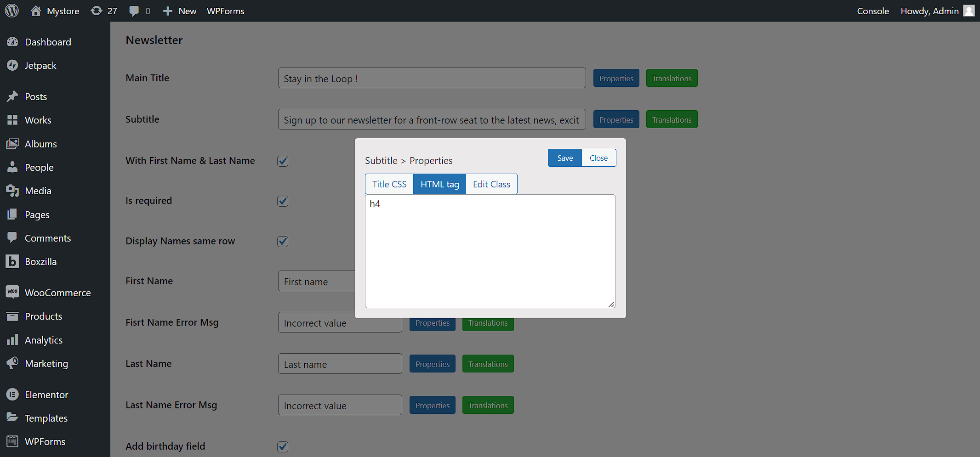Toggle the Is required checkbox
This screenshot has height=457, width=980.
pos(283,201)
